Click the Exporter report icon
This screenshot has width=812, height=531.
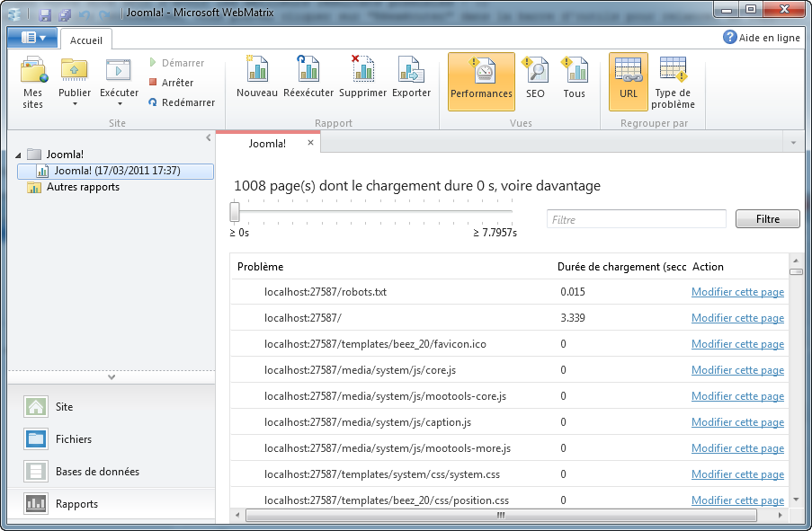click(x=411, y=70)
